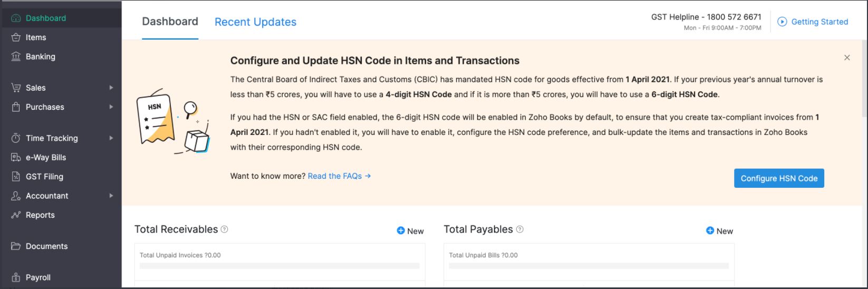Click the Payroll icon in sidebar
Screen dimensions: 868x289
pyautogui.click(x=16, y=277)
